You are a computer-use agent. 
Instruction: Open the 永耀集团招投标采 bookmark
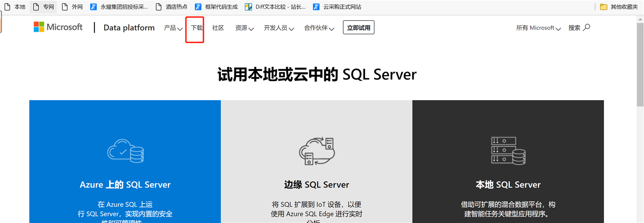point(119,7)
